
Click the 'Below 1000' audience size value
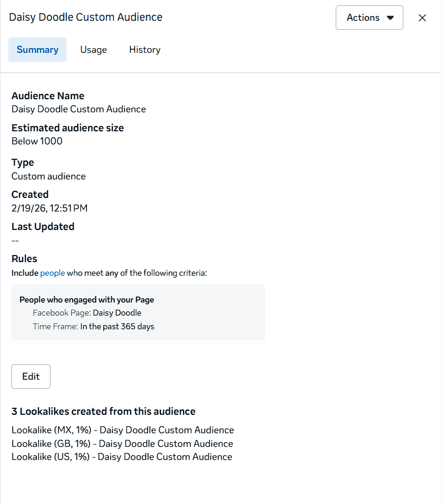tap(37, 141)
